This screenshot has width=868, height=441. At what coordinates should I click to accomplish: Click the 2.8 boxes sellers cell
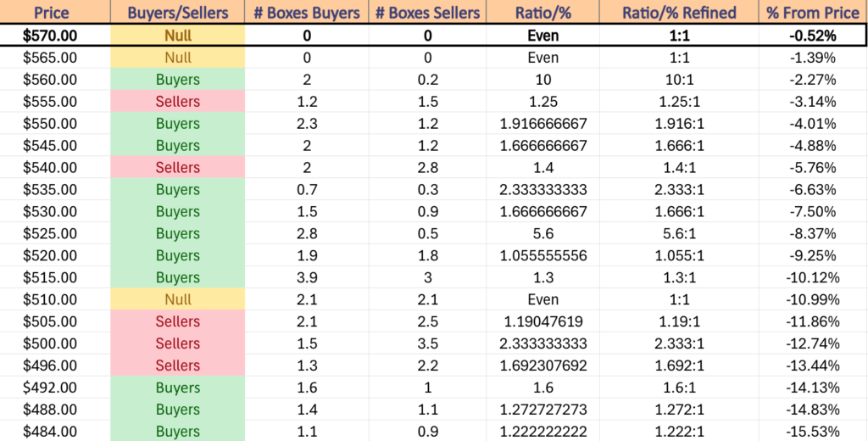(427, 167)
